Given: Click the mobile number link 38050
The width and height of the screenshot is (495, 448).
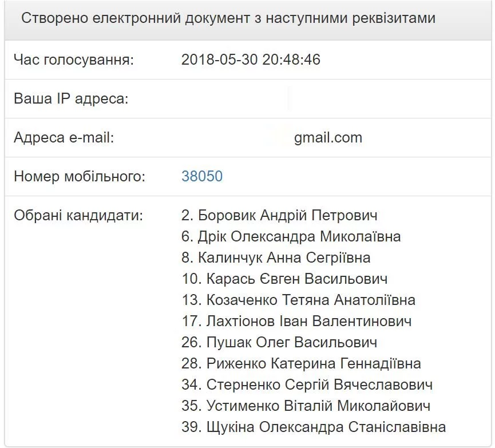Looking at the screenshot, I should pos(202,176).
